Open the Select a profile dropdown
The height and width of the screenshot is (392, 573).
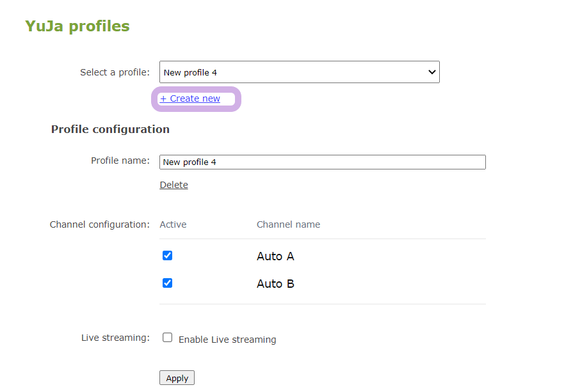(x=298, y=72)
